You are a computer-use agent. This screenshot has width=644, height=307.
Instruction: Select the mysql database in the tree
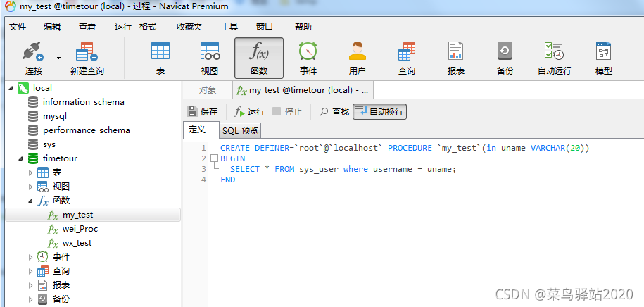55,116
